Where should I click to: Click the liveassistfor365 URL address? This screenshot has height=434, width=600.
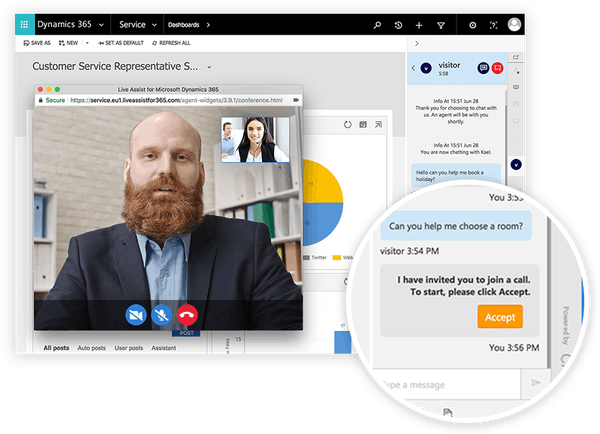(176, 100)
